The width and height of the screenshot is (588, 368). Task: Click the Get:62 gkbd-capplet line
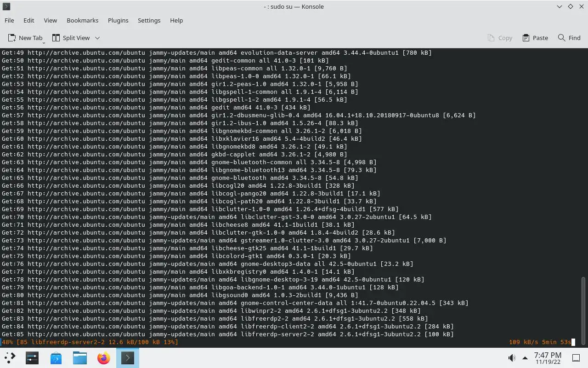click(x=174, y=155)
